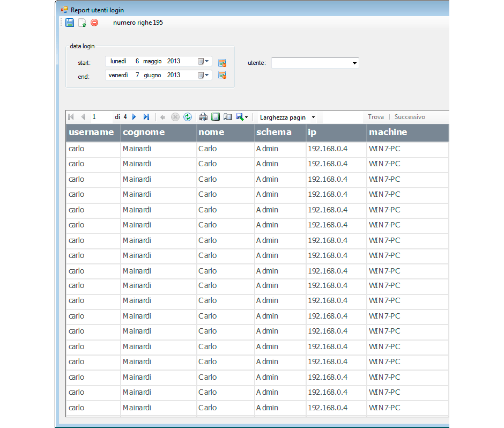Screen dimensions: 504x428
Task: Click numero righe 195 label
Action: tap(138, 23)
